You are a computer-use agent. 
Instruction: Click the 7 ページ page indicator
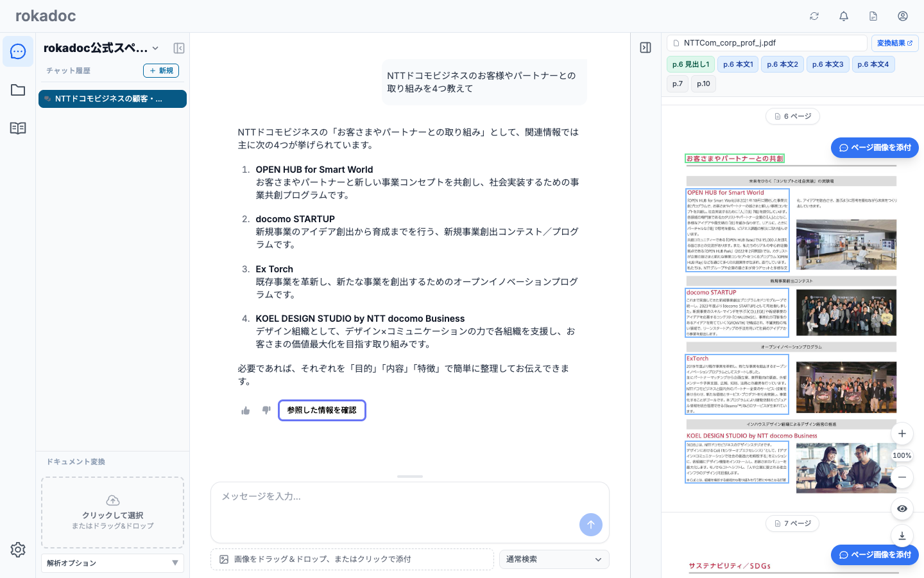tap(793, 523)
